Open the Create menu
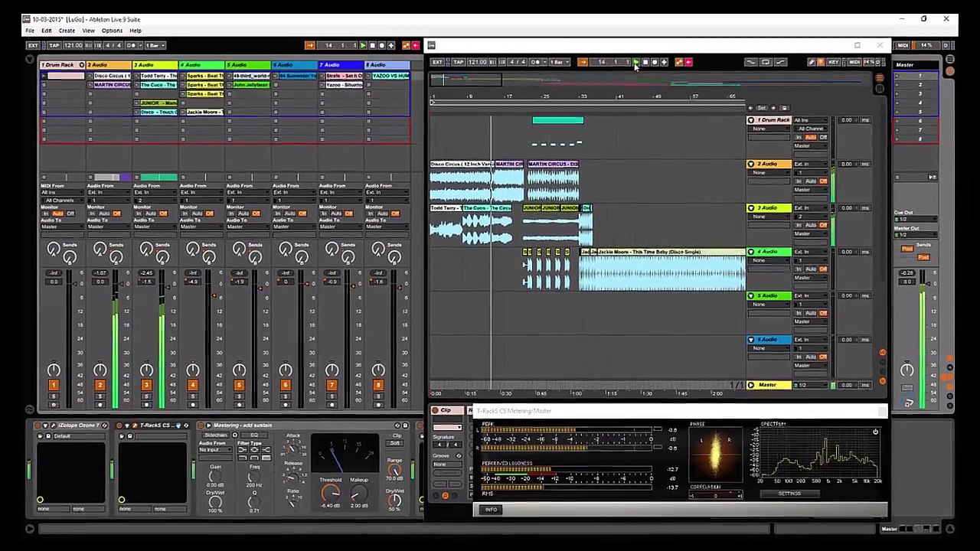The image size is (980, 551). (x=67, y=31)
